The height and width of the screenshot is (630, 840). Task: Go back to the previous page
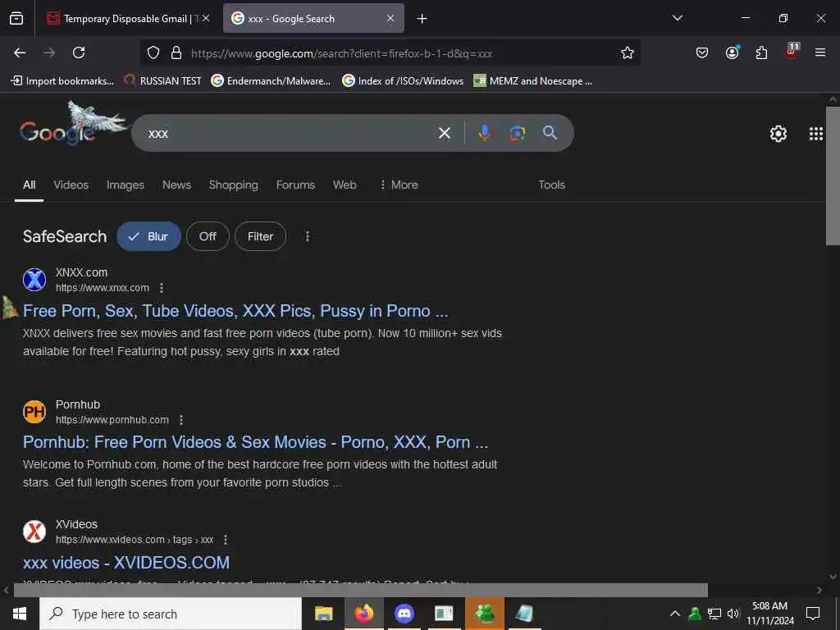tap(20, 52)
